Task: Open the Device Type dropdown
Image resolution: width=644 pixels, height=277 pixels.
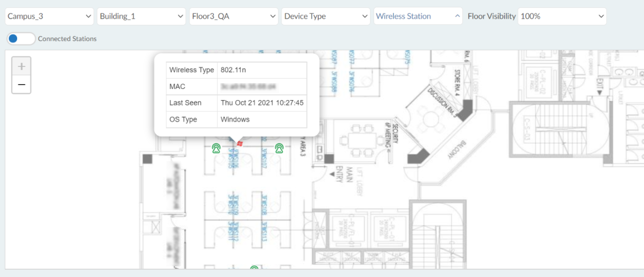Action: click(x=326, y=16)
